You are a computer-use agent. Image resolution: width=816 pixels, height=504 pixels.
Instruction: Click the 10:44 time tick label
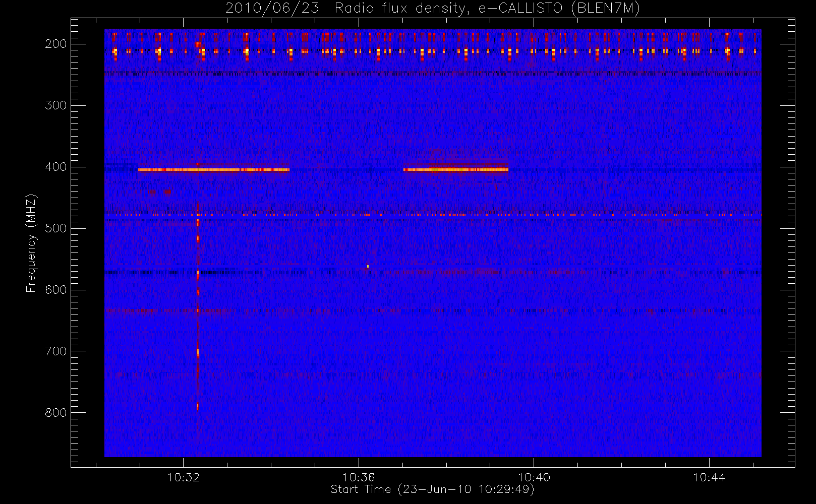pos(709,477)
